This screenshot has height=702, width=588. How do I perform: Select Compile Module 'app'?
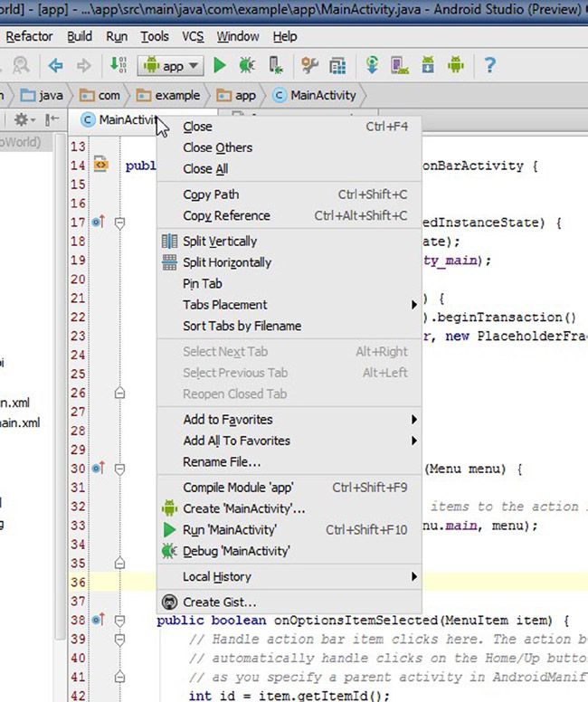(x=289, y=488)
